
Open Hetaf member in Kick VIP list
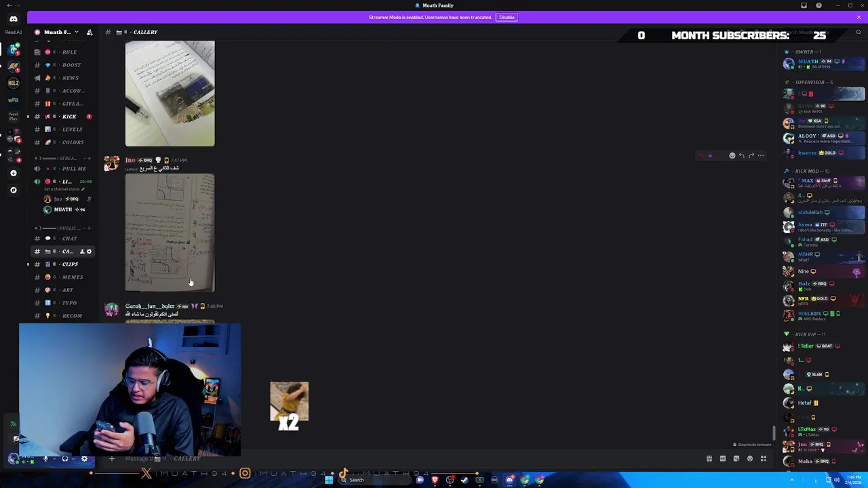824,403
